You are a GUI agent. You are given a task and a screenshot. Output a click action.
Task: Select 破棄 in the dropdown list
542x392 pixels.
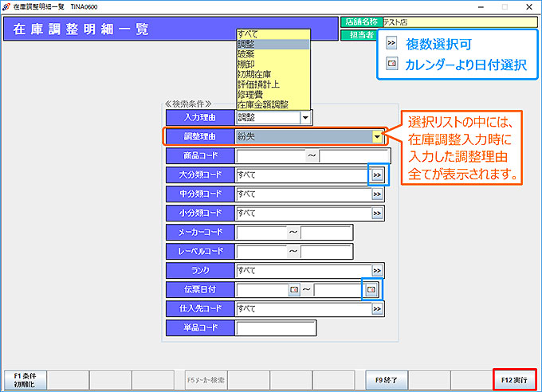click(x=273, y=54)
